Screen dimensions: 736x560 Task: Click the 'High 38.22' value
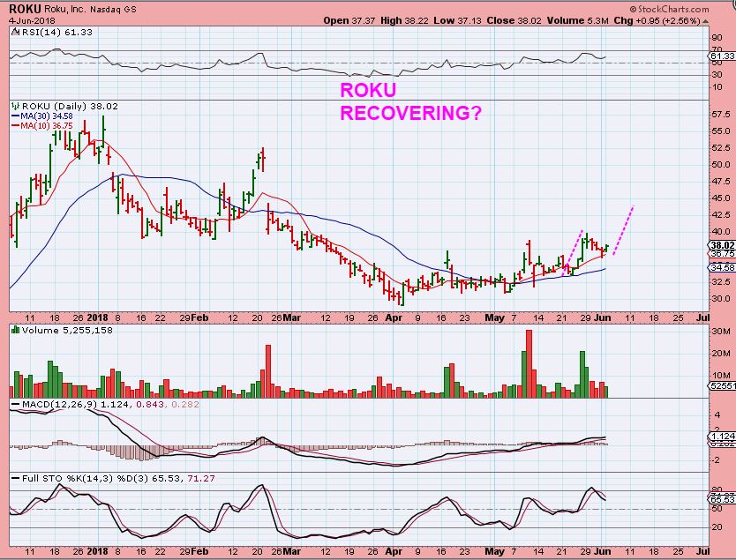(404, 20)
